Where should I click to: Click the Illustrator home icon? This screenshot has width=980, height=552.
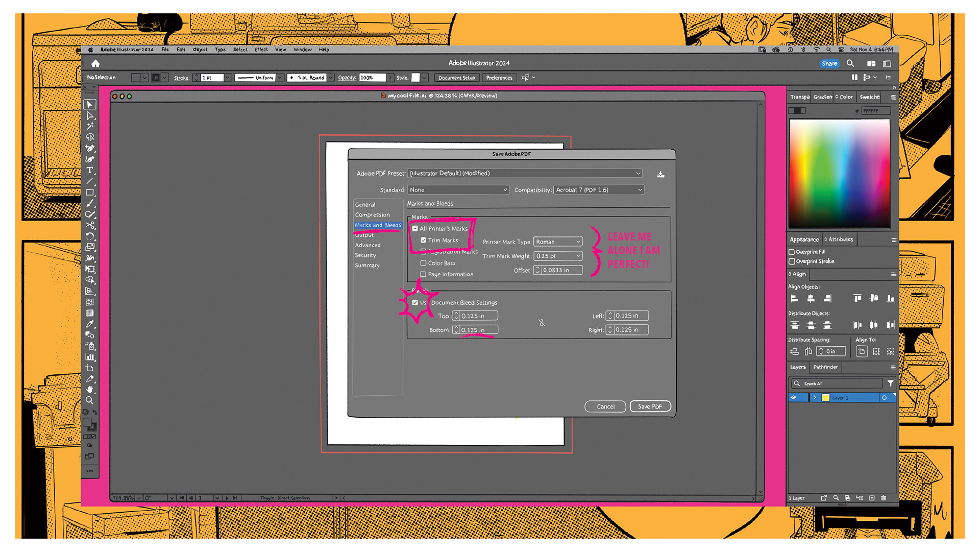point(95,64)
